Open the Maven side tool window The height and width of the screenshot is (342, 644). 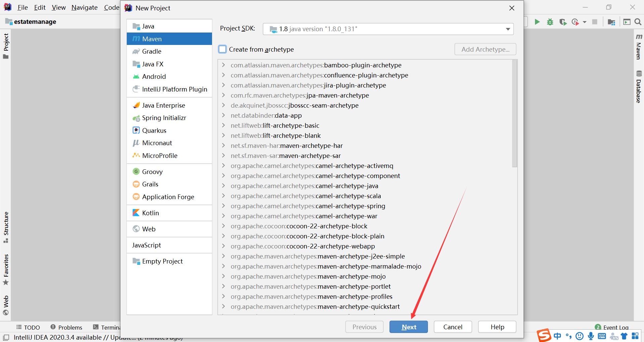pos(639,46)
